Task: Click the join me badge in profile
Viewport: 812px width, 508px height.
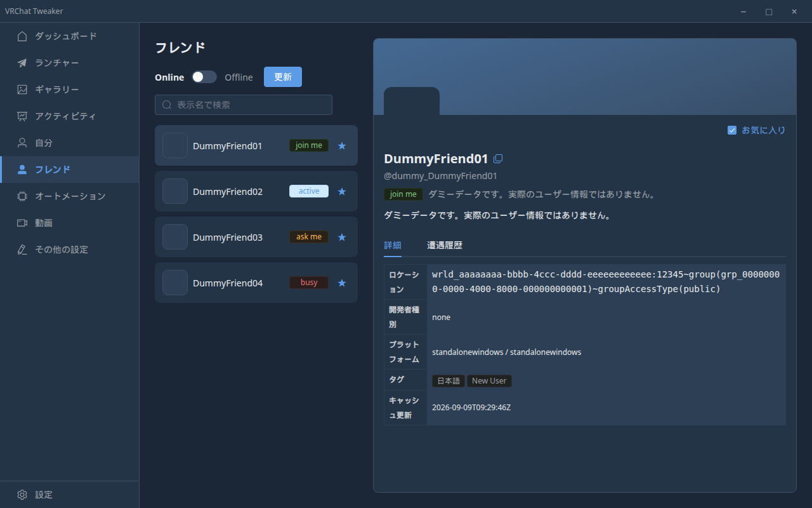Action: (403, 194)
